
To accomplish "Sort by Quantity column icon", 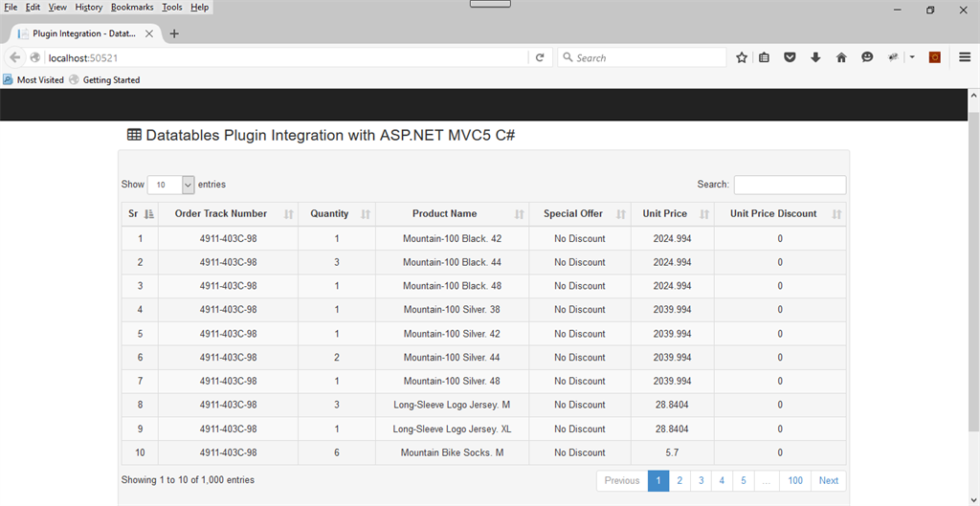I will click(x=366, y=214).
